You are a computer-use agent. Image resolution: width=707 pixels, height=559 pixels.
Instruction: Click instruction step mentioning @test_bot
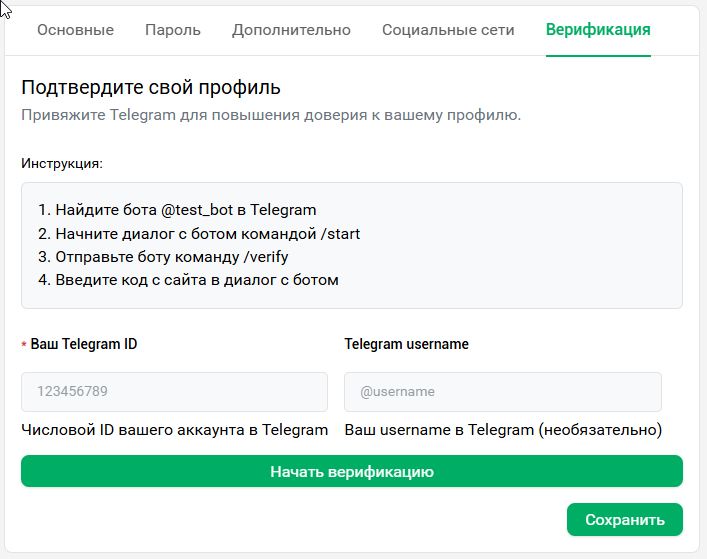click(x=177, y=210)
